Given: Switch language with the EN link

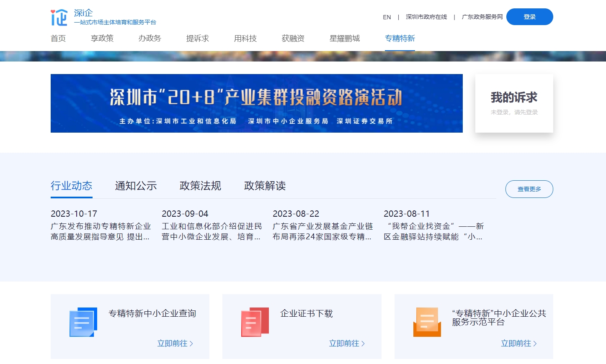Looking at the screenshot, I should pyautogui.click(x=387, y=17).
